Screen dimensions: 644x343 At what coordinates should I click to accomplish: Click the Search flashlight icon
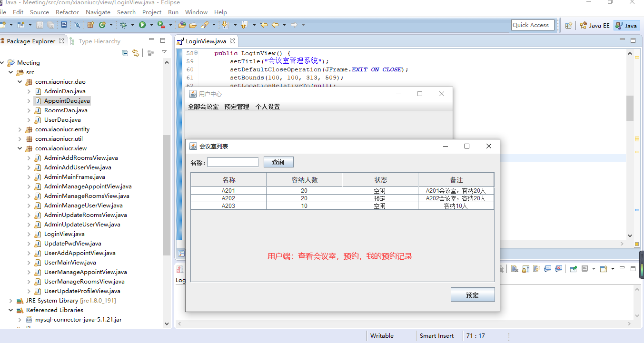click(x=205, y=25)
